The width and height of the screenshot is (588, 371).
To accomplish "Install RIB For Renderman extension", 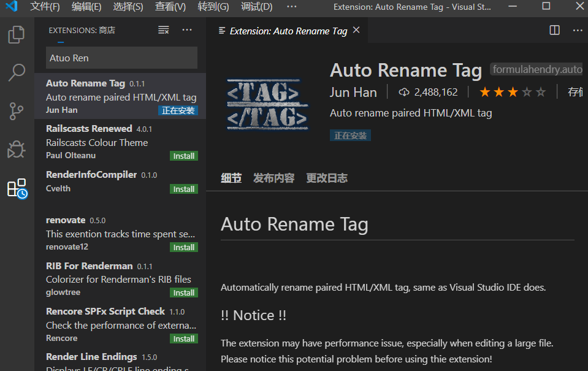I will (x=184, y=293).
